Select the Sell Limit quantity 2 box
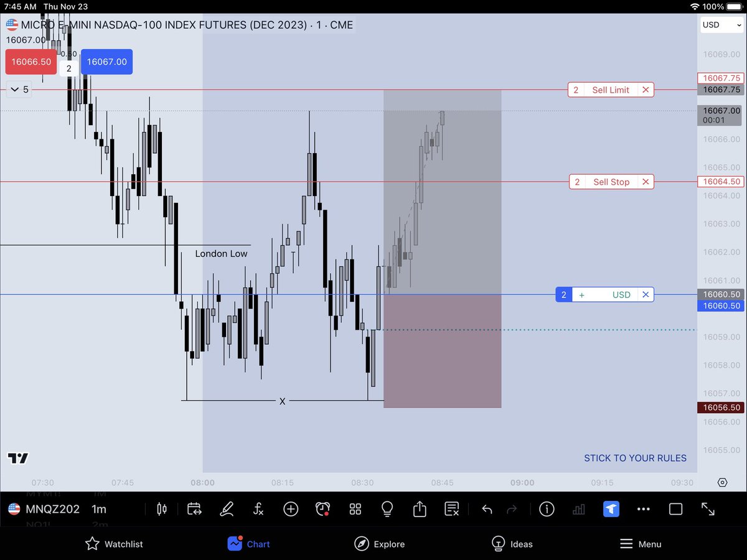Screen dimensions: 747x560 click(x=576, y=90)
